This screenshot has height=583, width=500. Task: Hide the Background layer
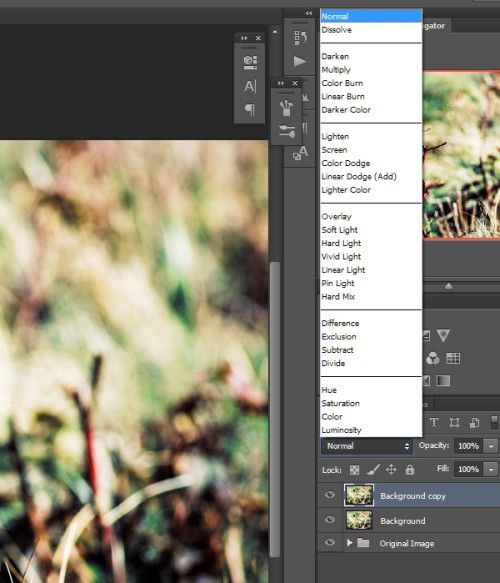pos(330,519)
